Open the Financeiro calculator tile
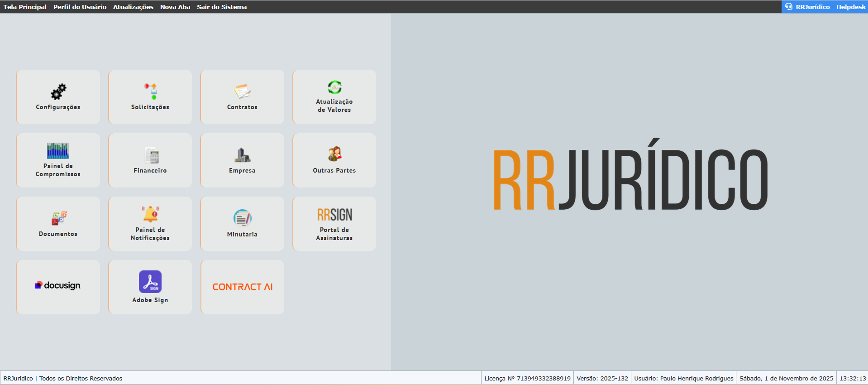This screenshot has height=385, width=868. click(x=150, y=160)
